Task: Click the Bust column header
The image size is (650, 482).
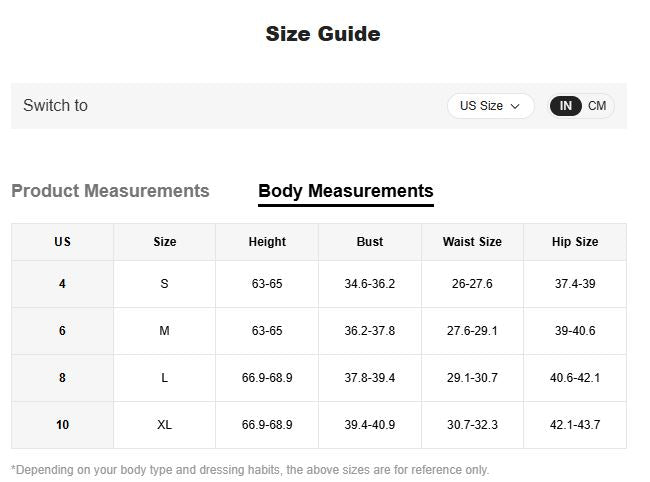Action: pyautogui.click(x=370, y=242)
